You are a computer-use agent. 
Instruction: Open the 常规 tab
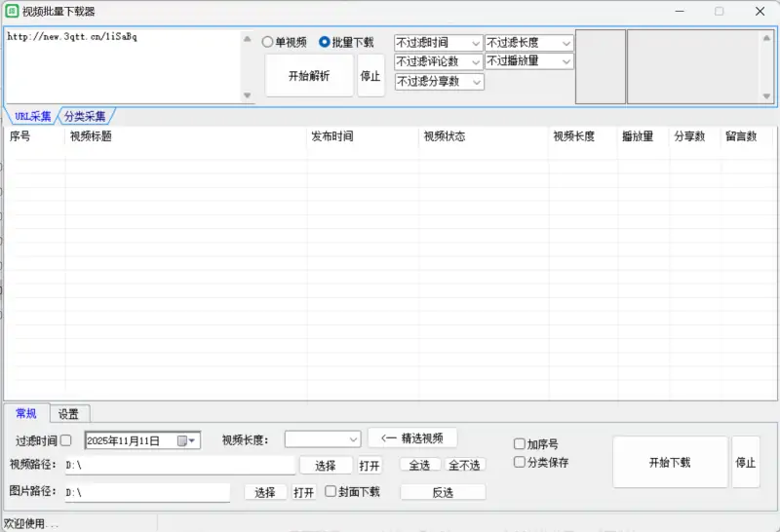(x=26, y=413)
